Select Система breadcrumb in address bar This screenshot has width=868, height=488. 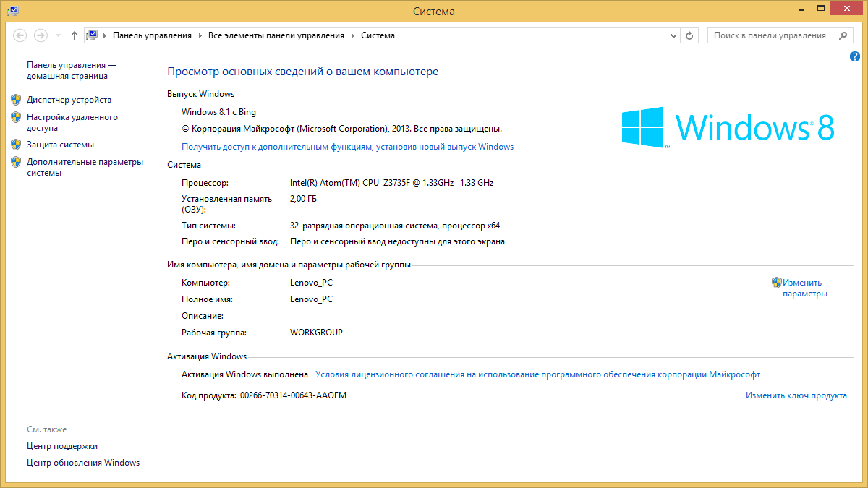tap(378, 35)
